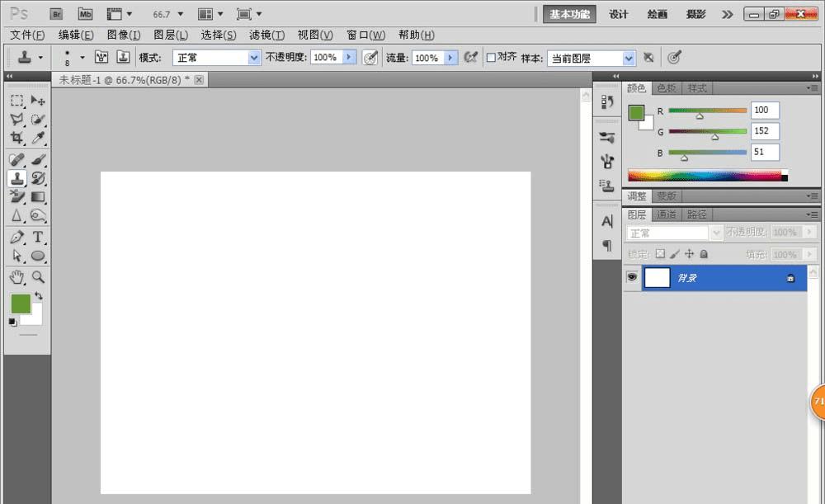Toggle airbrush mode next to 流量
The width and height of the screenshot is (825, 504).
point(470,58)
